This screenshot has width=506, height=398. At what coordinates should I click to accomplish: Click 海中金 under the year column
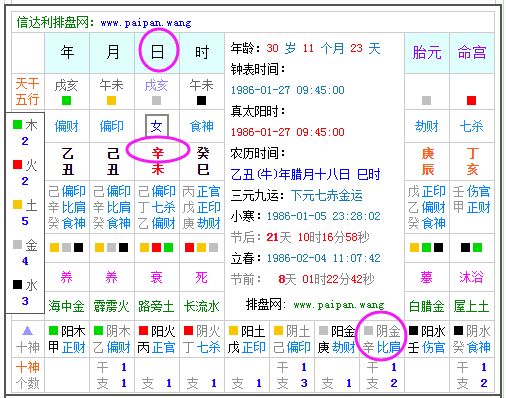[66, 306]
